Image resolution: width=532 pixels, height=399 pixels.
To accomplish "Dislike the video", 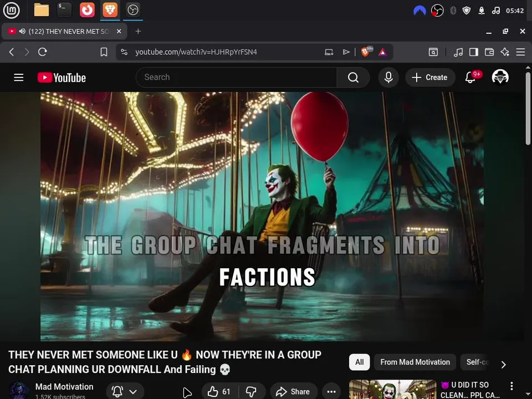I will pyautogui.click(x=252, y=392).
